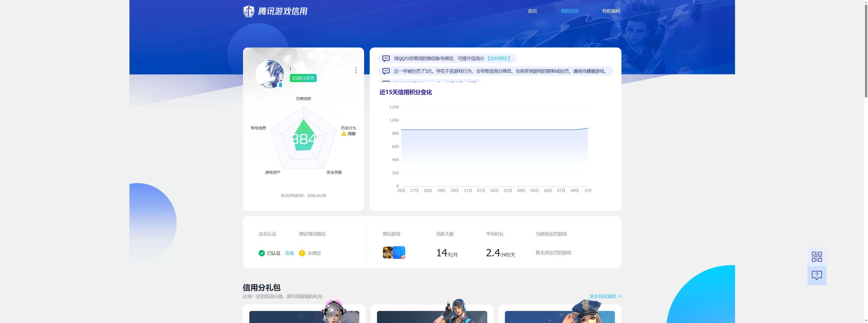Click the 暂无受处罚的游戏 text
Screen dimensions: 868x323
click(x=553, y=253)
